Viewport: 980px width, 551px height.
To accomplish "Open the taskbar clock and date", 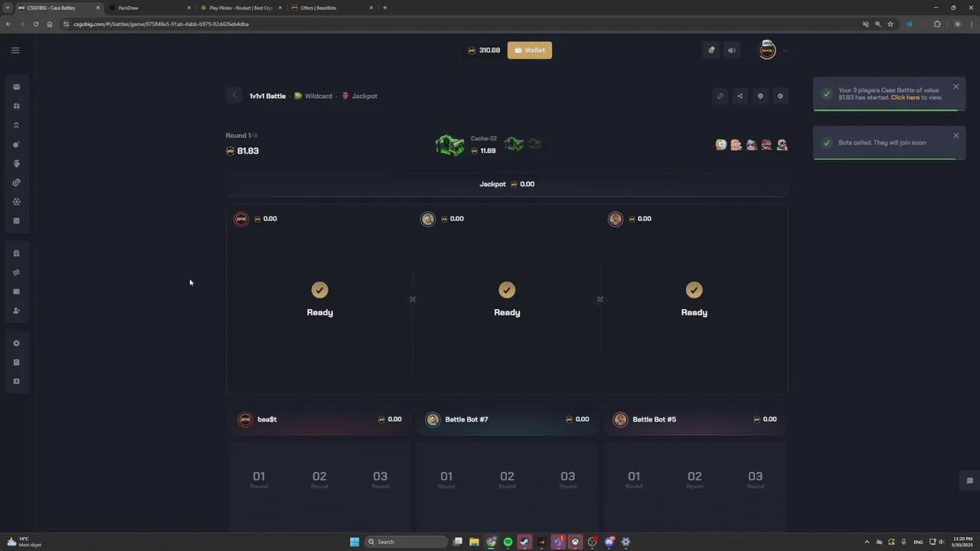I will pyautogui.click(x=962, y=542).
